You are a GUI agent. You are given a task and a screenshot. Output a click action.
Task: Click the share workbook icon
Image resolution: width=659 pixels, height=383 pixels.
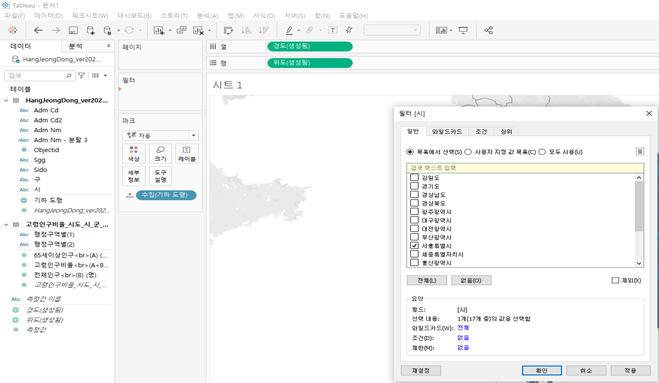(488, 30)
